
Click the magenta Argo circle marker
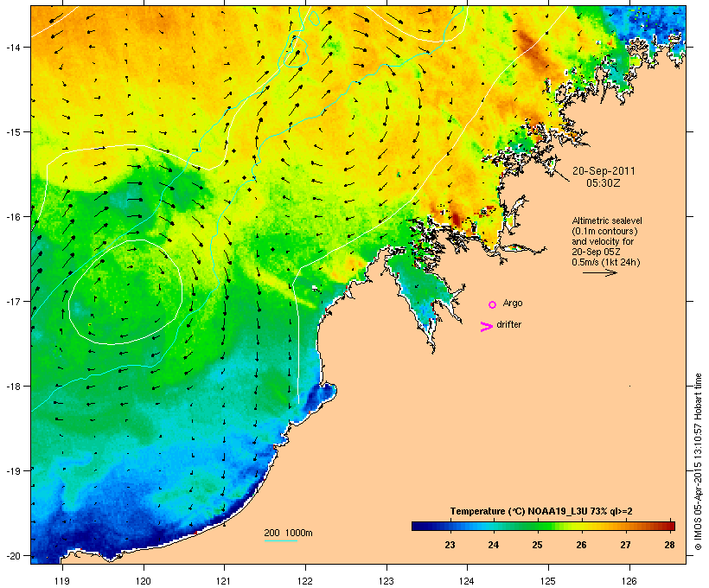pos(493,305)
